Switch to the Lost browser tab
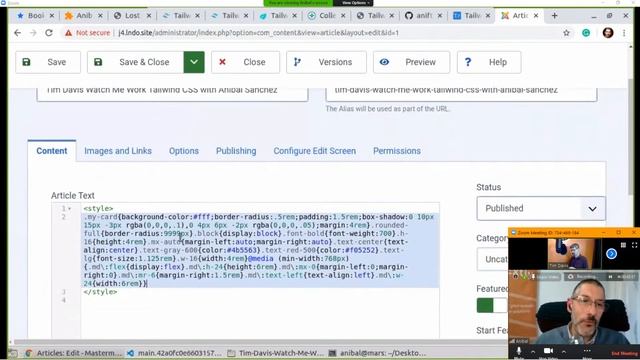640x360 pixels. click(132, 16)
